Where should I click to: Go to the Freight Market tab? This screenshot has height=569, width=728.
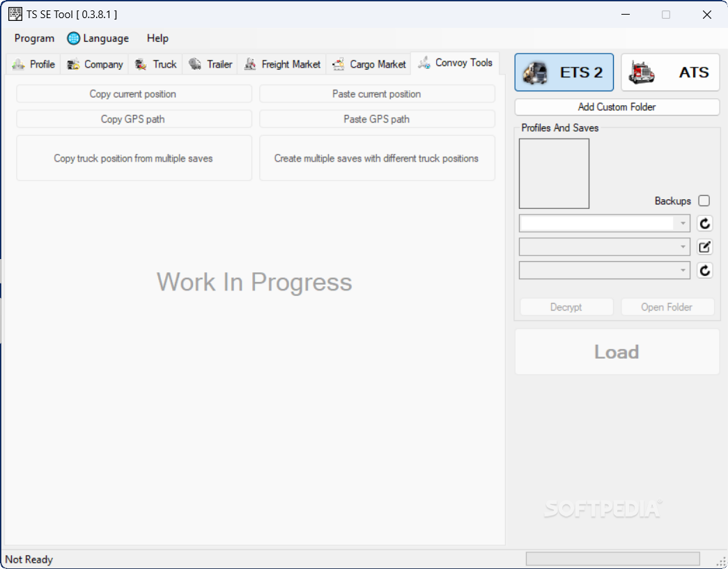pos(282,64)
